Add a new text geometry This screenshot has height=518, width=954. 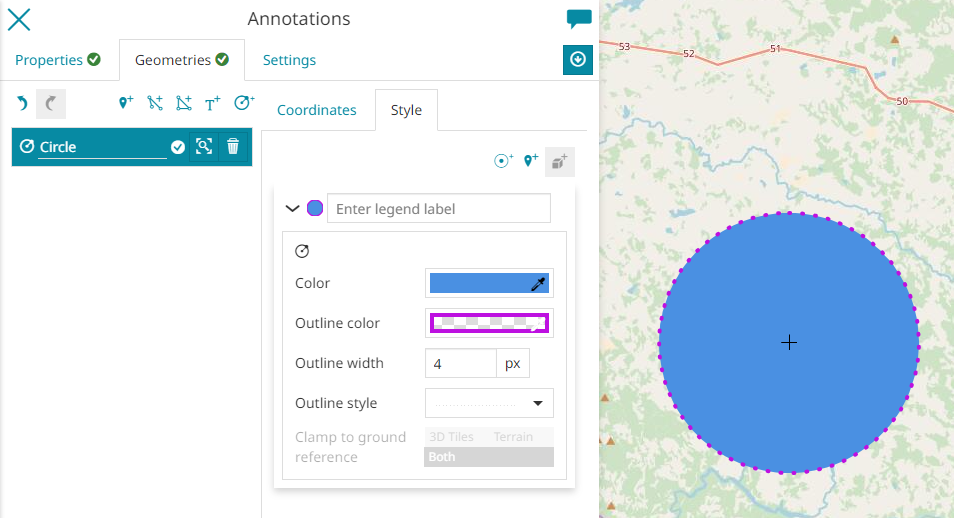[213, 103]
